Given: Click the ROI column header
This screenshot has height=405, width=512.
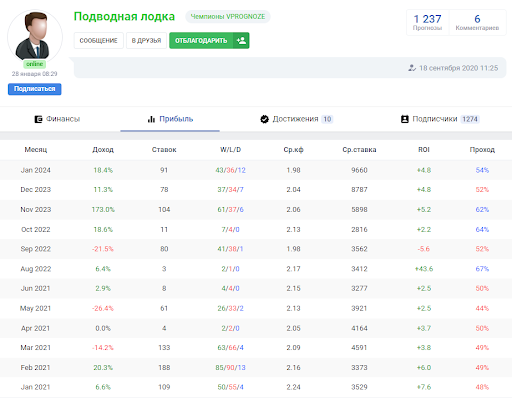Looking at the screenshot, I should [x=424, y=150].
